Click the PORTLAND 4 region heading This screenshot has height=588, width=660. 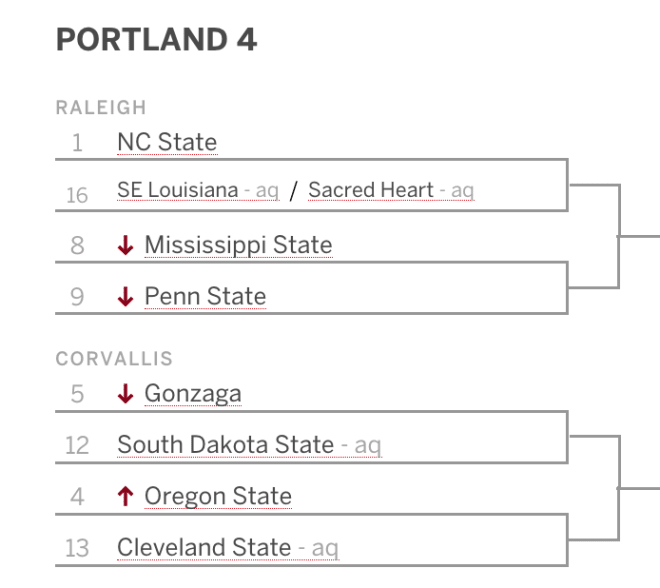click(x=156, y=40)
